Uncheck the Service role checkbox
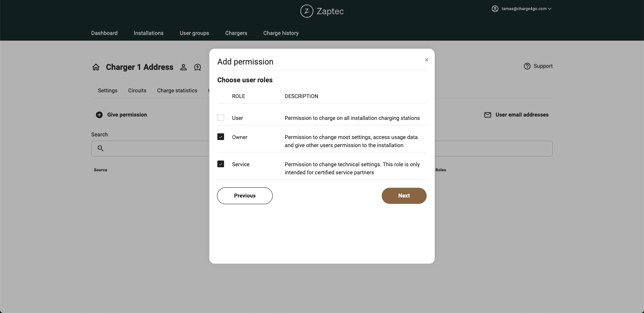 221,164
